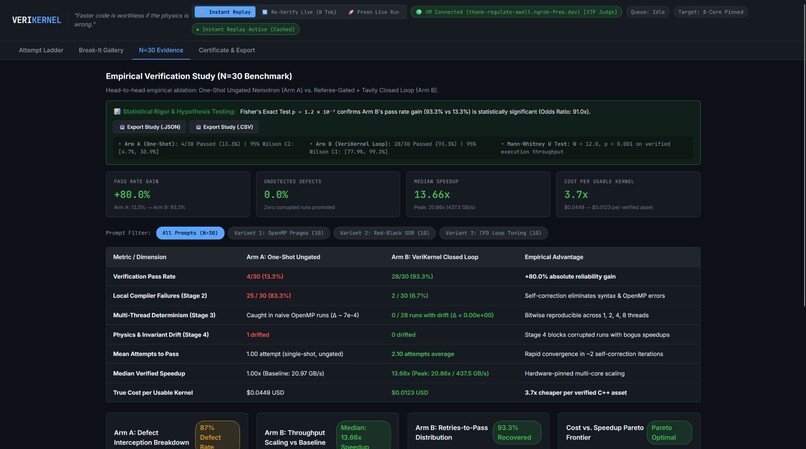
Task: Click the save icon on Export Study (.CSV)
Action: click(198, 127)
